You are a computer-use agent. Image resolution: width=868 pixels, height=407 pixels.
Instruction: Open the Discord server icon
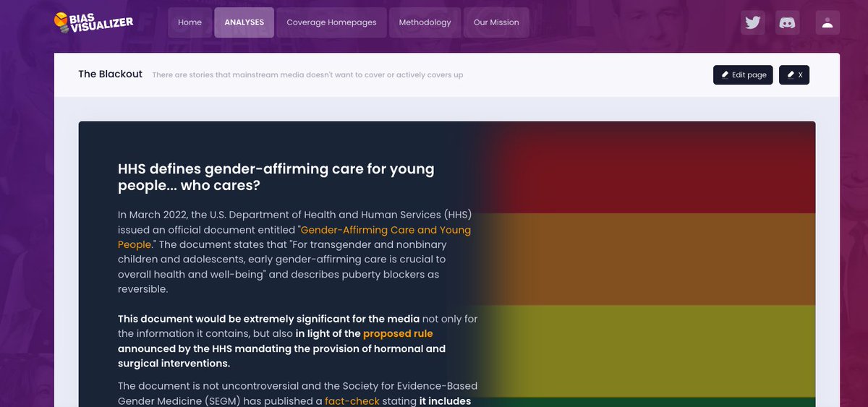tap(788, 22)
